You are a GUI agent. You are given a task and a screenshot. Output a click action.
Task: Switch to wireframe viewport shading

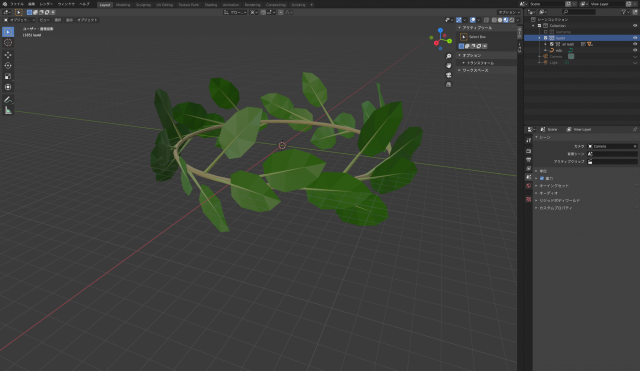coord(494,20)
